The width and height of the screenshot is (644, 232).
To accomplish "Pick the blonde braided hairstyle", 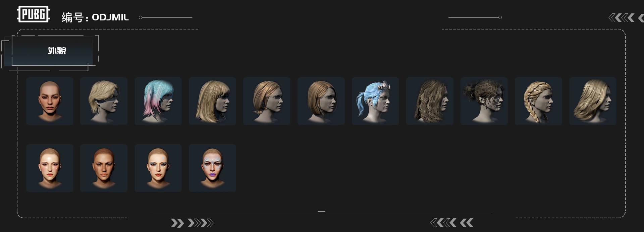I will pos(539,101).
